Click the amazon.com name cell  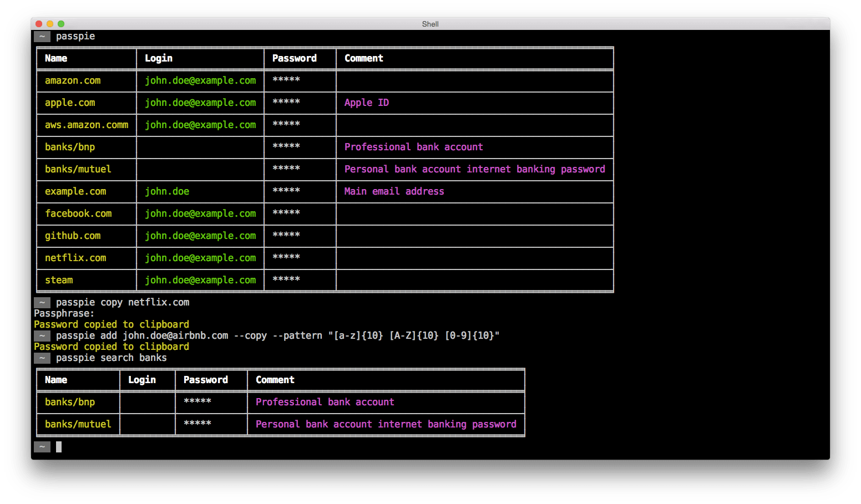tap(73, 80)
